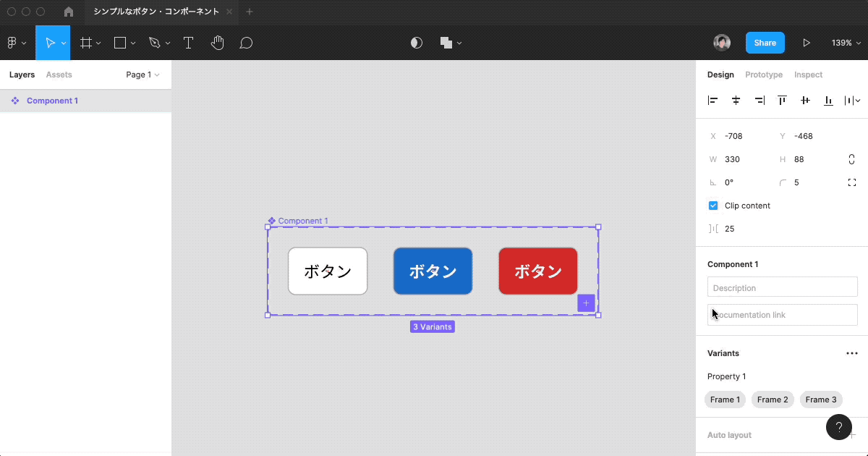Click the mask/contrast icon in toolbar
The height and width of the screenshot is (456, 868).
point(416,43)
